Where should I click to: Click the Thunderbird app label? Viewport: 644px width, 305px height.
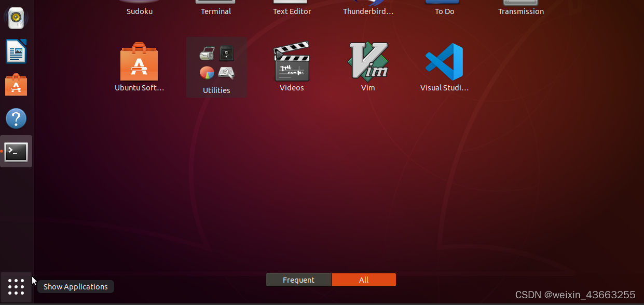click(x=368, y=11)
